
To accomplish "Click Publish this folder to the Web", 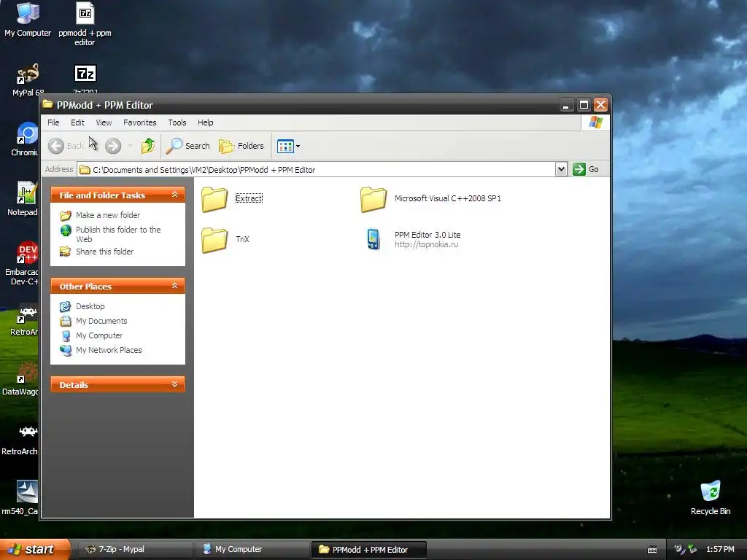I will (118, 234).
